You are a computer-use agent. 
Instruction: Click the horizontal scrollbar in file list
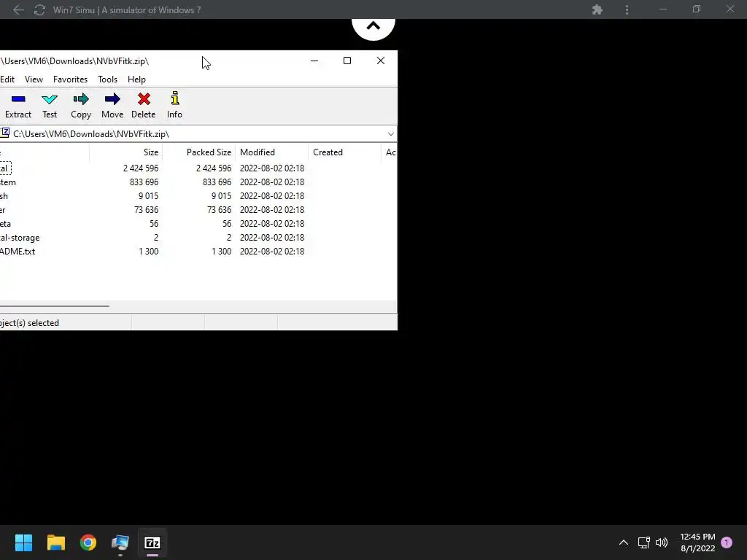[54, 306]
